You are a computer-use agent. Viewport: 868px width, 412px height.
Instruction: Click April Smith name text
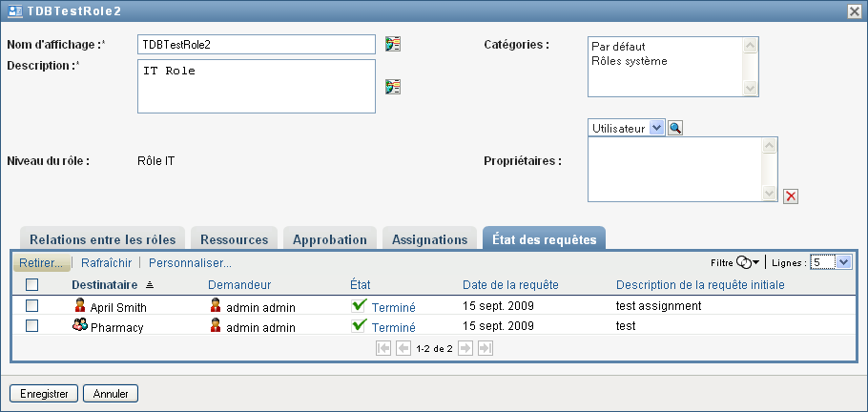click(x=118, y=308)
